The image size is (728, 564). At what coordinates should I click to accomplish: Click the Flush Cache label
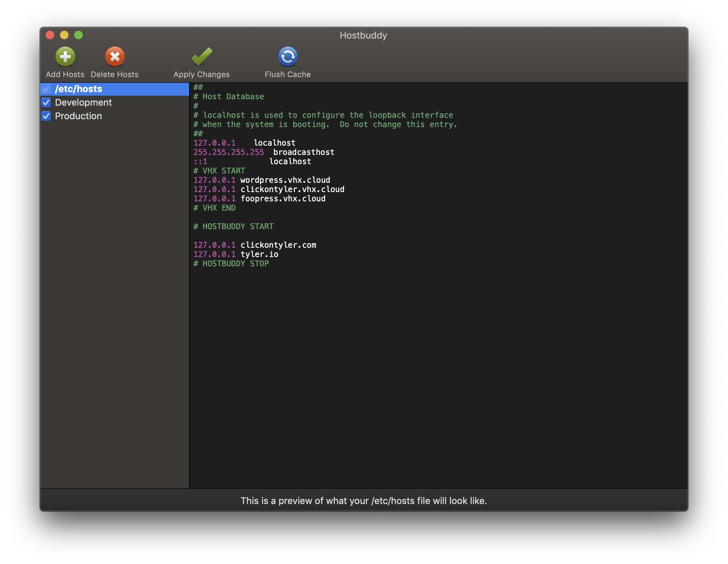288,74
